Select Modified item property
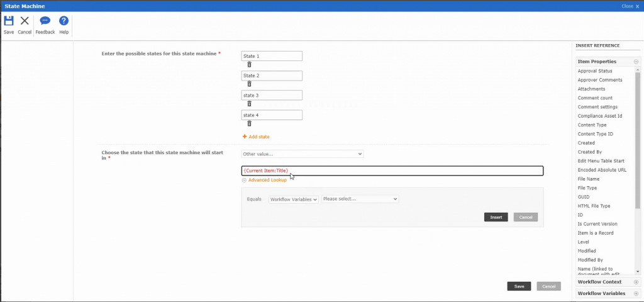This screenshot has height=302, width=644. pos(587,251)
